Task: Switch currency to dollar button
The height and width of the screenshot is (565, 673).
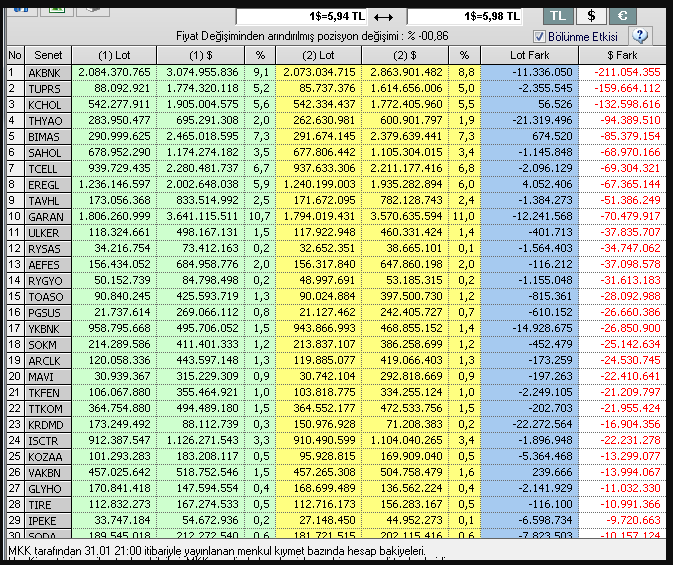Action: pyautogui.click(x=591, y=16)
